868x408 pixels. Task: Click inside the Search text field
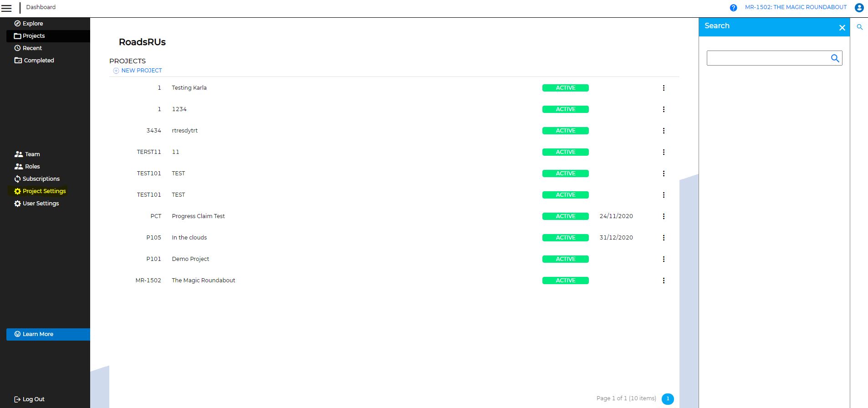(x=767, y=58)
